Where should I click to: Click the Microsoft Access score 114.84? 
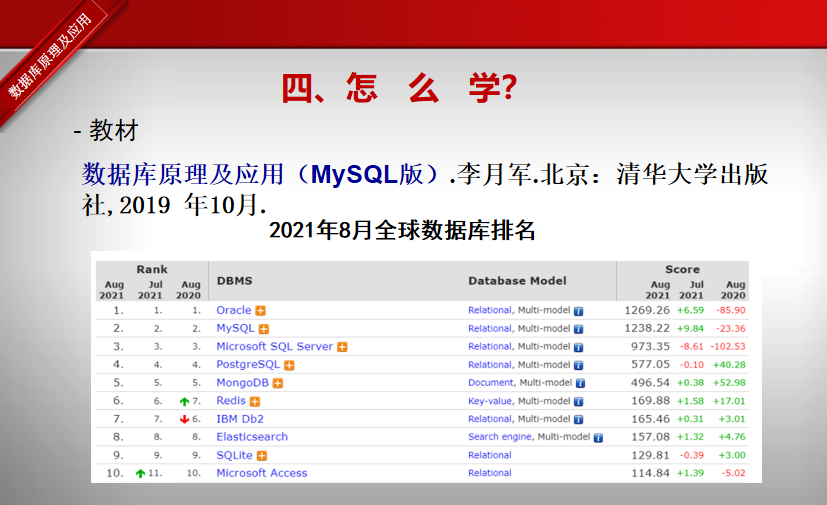tap(650, 473)
